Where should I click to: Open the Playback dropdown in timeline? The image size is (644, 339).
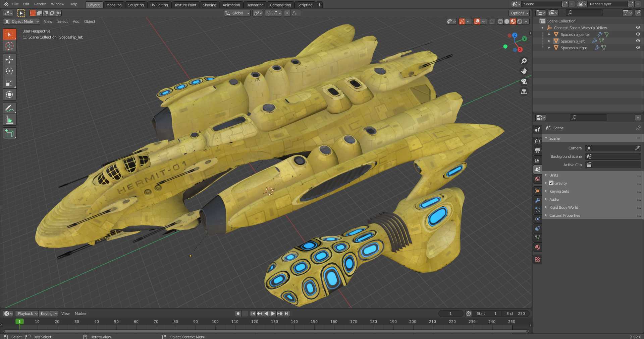(x=27, y=314)
